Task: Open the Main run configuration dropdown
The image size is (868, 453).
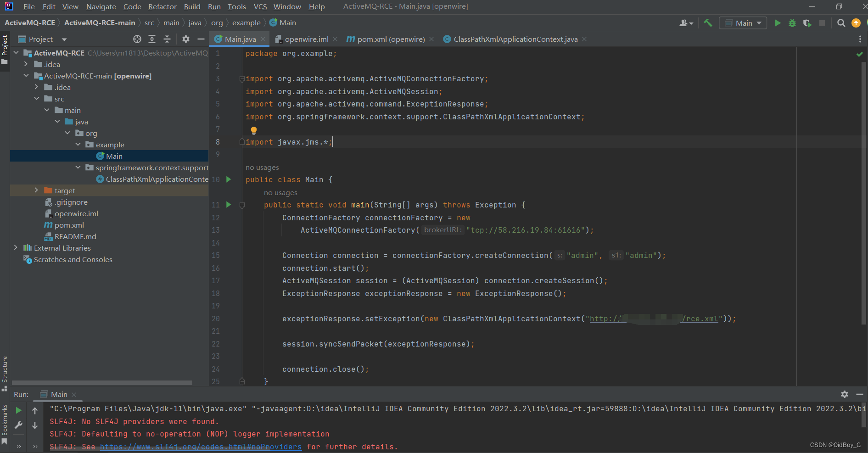Action: tap(743, 23)
